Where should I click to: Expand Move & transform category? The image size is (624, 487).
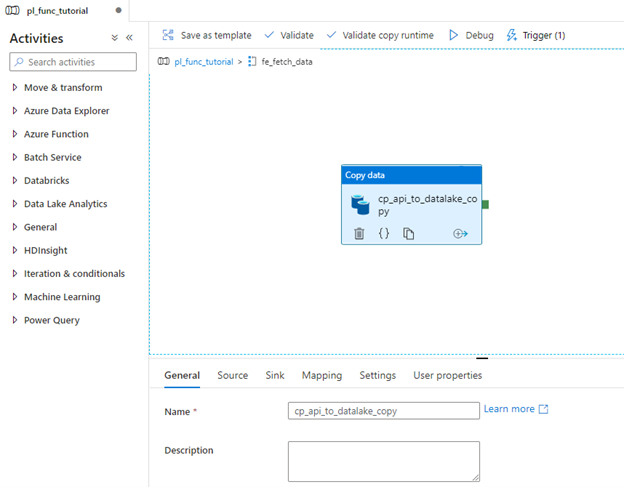click(15, 87)
